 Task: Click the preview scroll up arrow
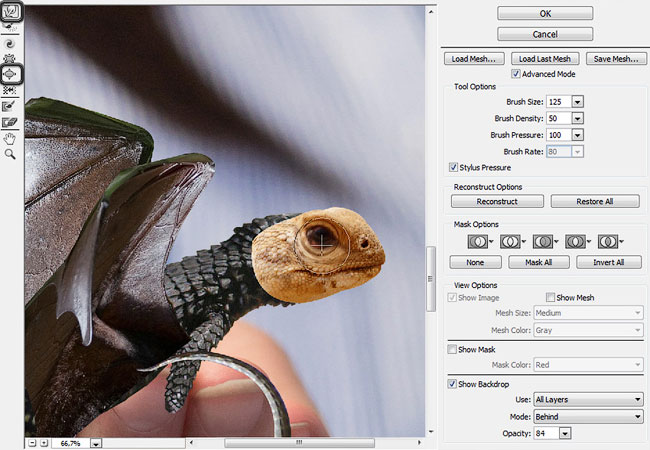coord(431,12)
